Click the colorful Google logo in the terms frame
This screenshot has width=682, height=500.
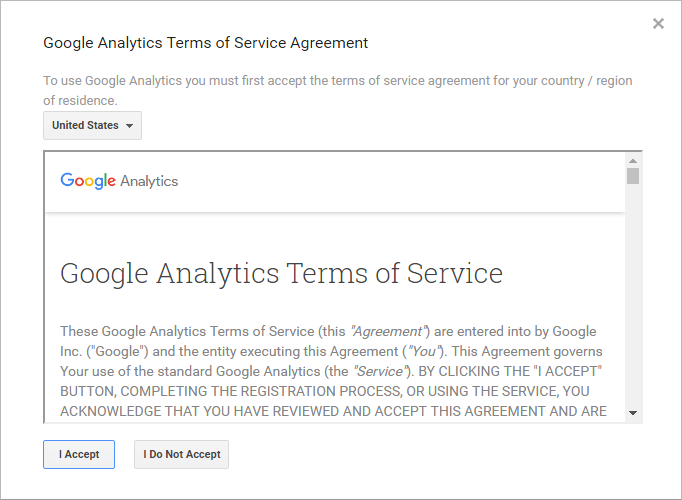[88, 181]
